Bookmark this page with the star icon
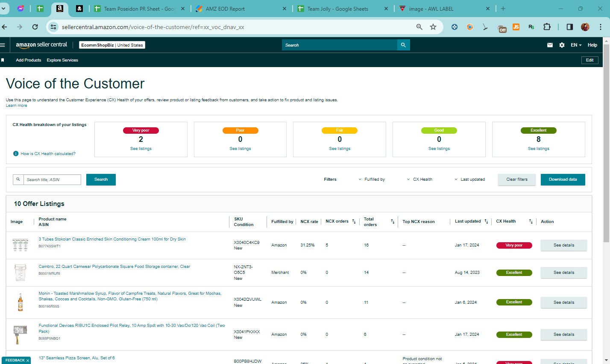The image size is (610, 364). pos(433,27)
